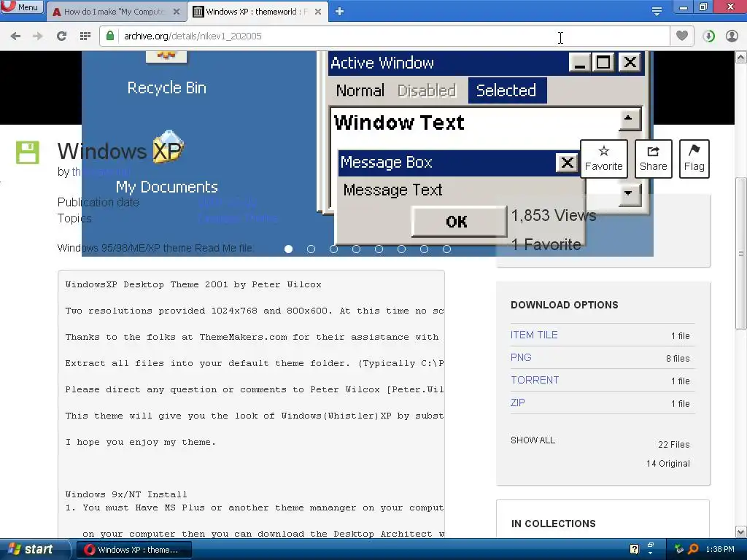Click the archive.org favicon on active tab

[198, 12]
